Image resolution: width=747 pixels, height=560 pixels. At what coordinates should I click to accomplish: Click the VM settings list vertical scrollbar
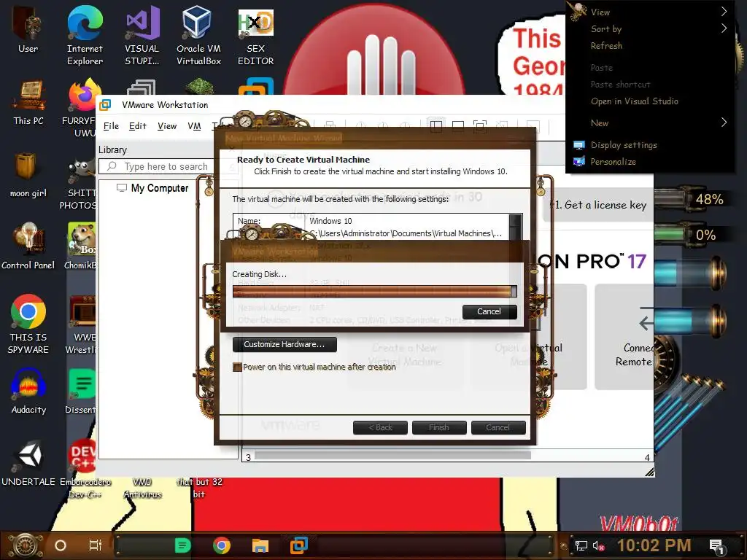516,227
